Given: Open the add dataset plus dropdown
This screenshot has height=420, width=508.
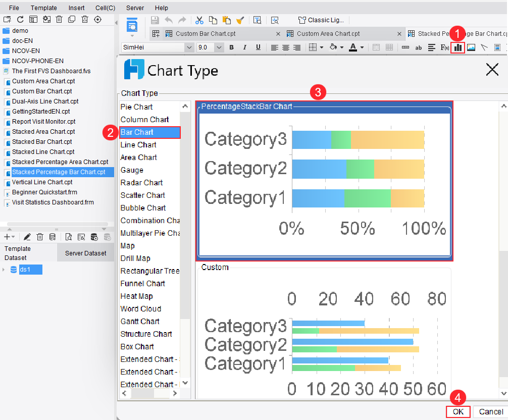Looking at the screenshot, I should tap(9, 237).
